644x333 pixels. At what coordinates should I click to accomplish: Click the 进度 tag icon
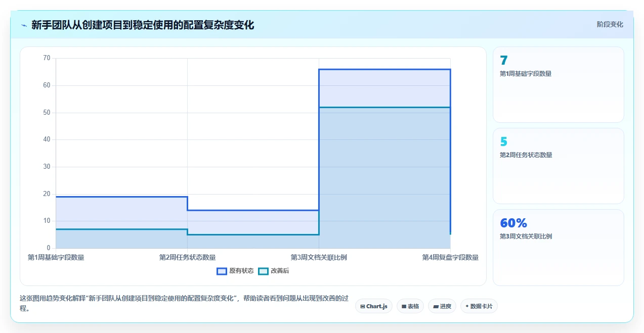(x=436, y=306)
